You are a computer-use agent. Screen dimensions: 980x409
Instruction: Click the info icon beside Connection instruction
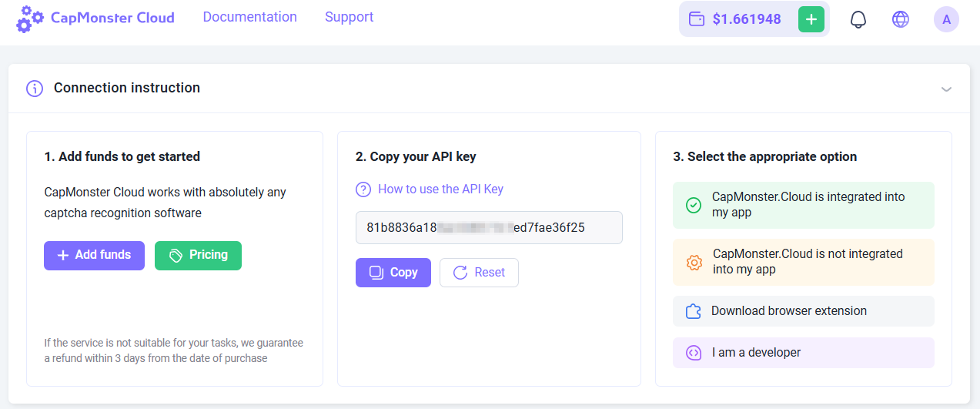point(35,89)
